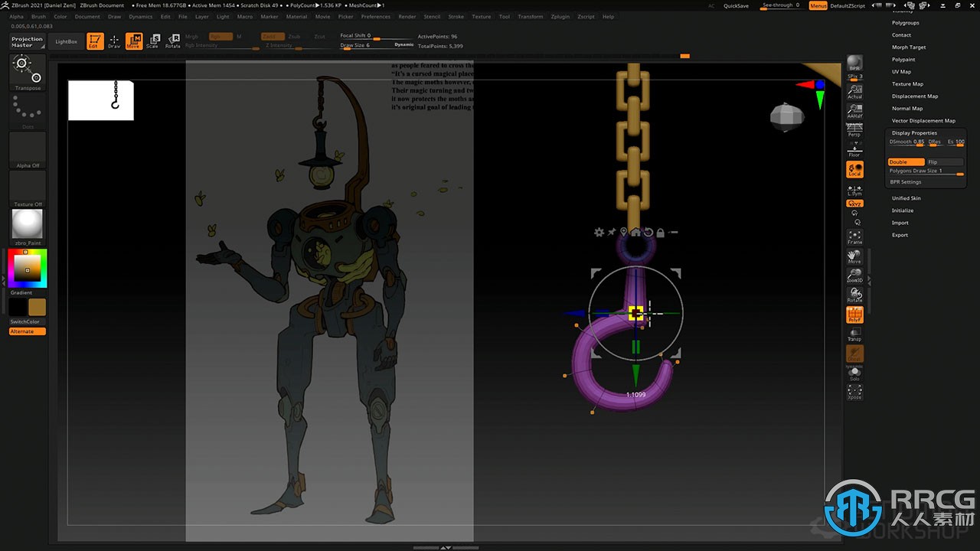Image resolution: width=980 pixels, height=551 pixels.
Task: Click the gizmo reset orientation arrow icon
Action: [648, 232]
